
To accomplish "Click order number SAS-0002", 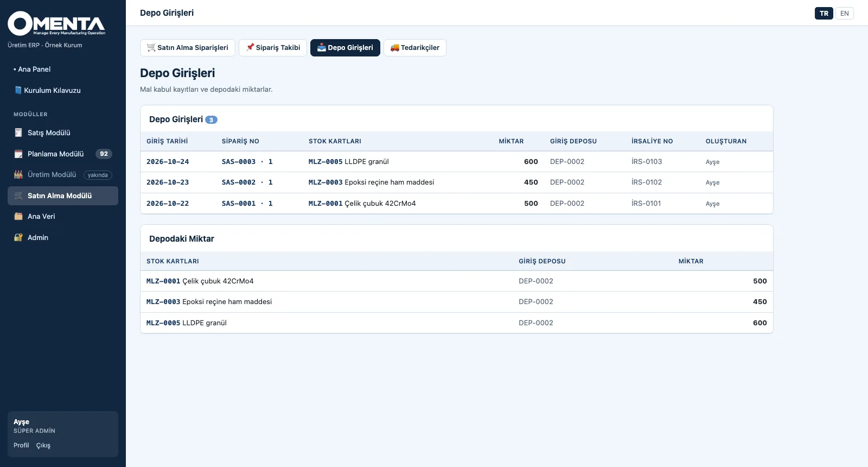I will click(239, 182).
